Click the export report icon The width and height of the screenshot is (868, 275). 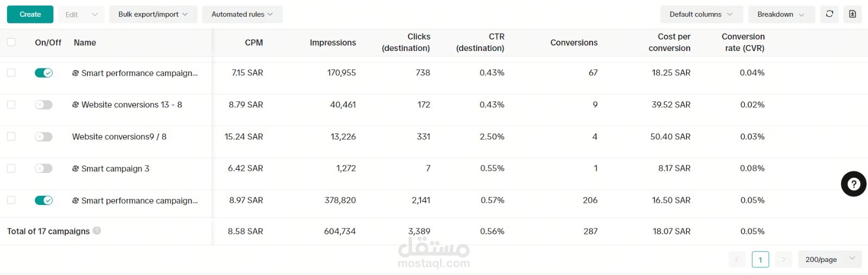(x=852, y=14)
